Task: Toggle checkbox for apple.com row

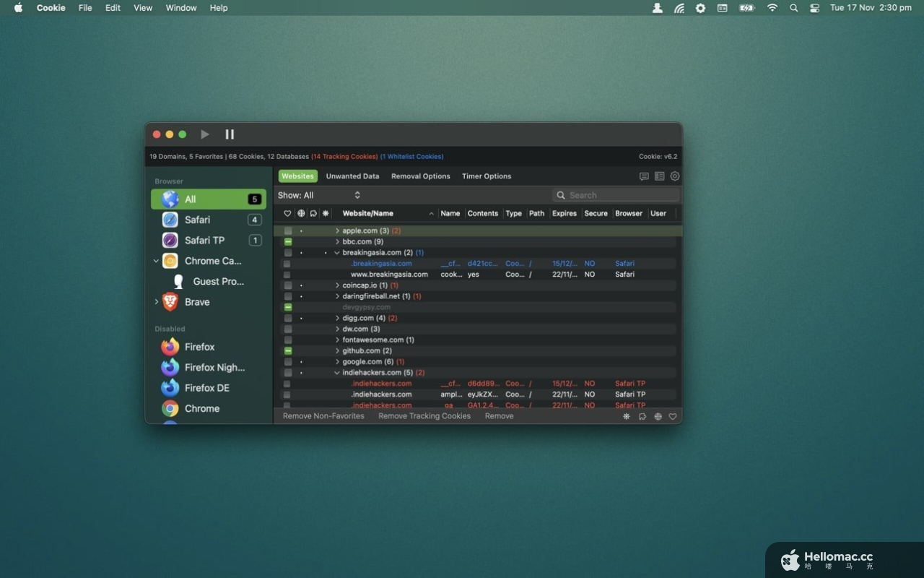Action: click(x=288, y=231)
